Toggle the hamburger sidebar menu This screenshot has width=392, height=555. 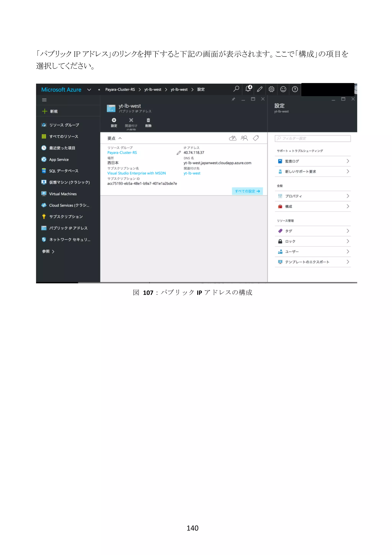coord(44,100)
